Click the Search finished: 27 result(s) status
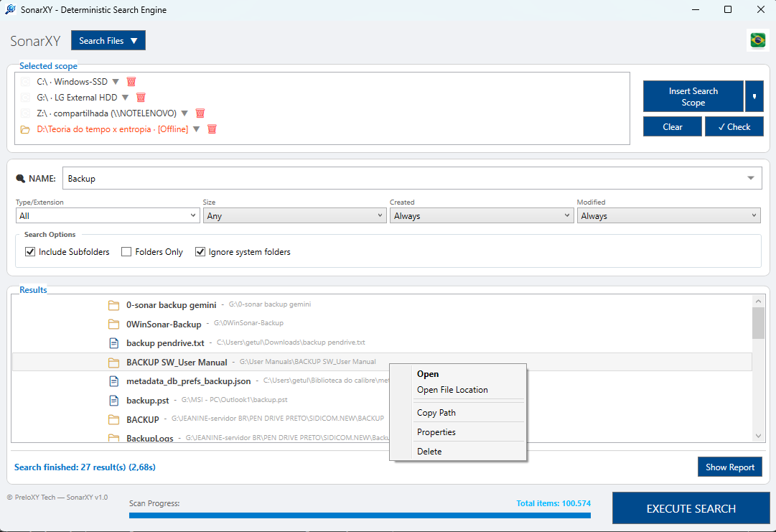This screenshot has height=532, width=776. point(85,467)
